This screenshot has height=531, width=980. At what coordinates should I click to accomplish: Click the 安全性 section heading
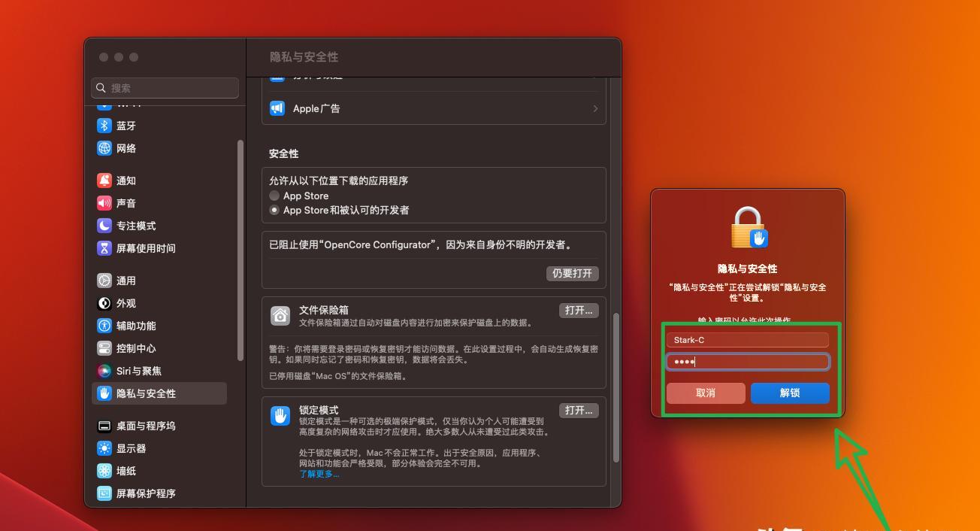point(284,153)
